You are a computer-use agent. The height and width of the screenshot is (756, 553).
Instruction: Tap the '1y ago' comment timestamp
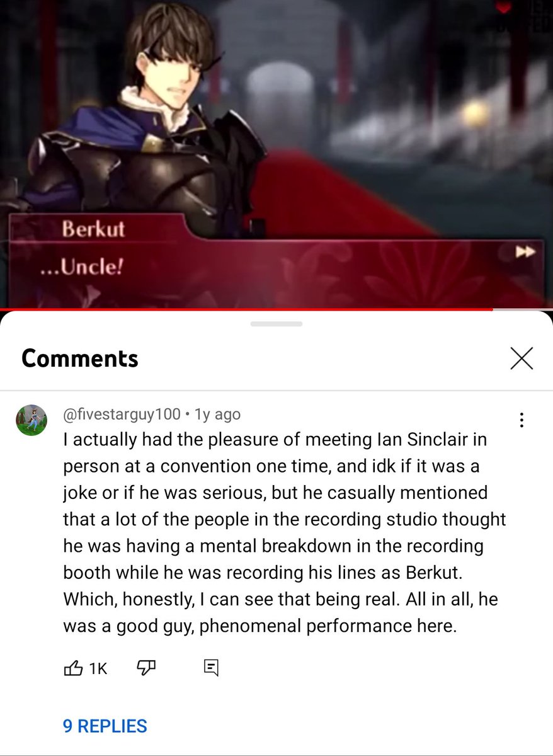click(217, 415)
